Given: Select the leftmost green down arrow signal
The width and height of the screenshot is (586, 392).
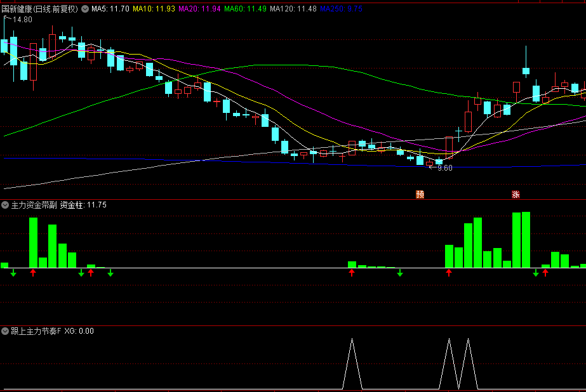Looking at the screenshot, I should coord(13,273).
